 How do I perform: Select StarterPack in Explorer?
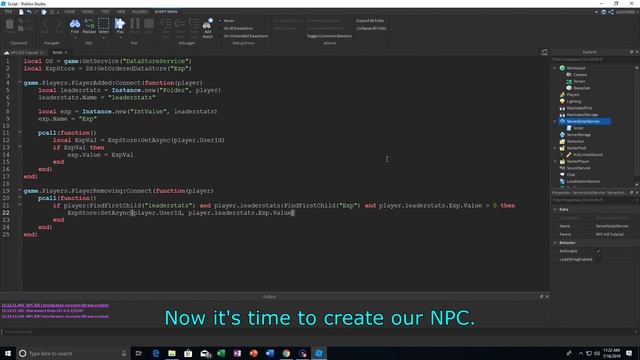pos(576,148)
